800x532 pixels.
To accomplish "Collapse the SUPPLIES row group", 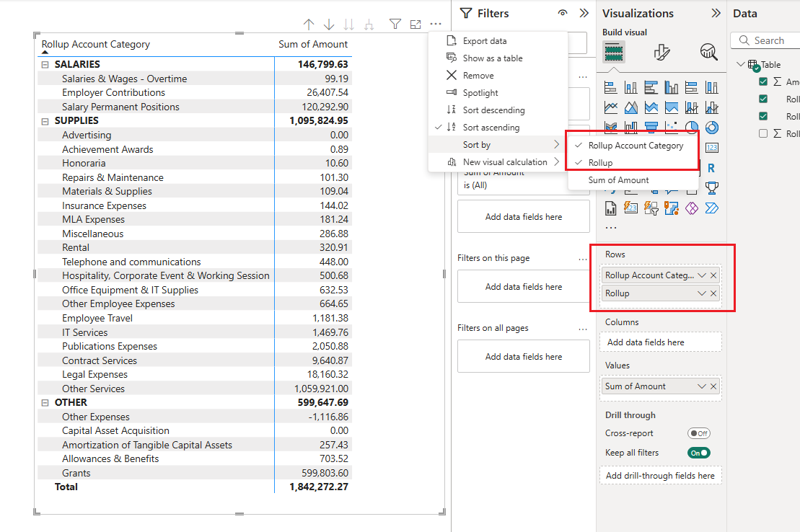I will 45,121.
